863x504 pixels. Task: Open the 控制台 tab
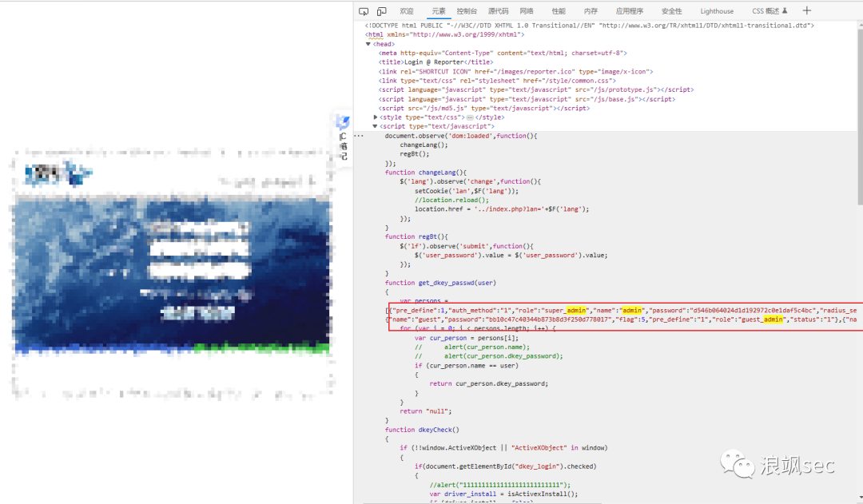[467, 11]
